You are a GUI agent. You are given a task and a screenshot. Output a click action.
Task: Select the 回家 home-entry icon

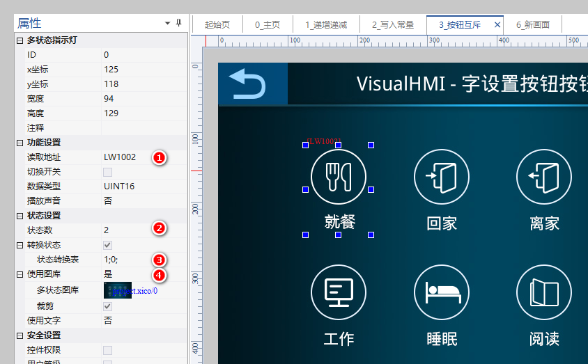442,176
